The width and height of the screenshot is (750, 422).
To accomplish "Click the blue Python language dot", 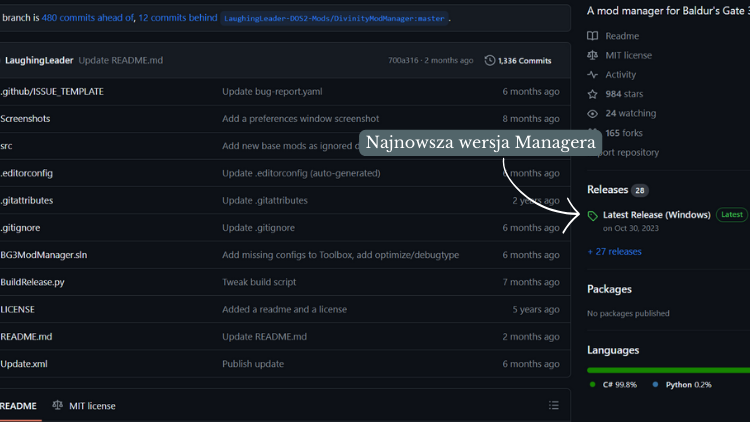I will coord(655,385).
